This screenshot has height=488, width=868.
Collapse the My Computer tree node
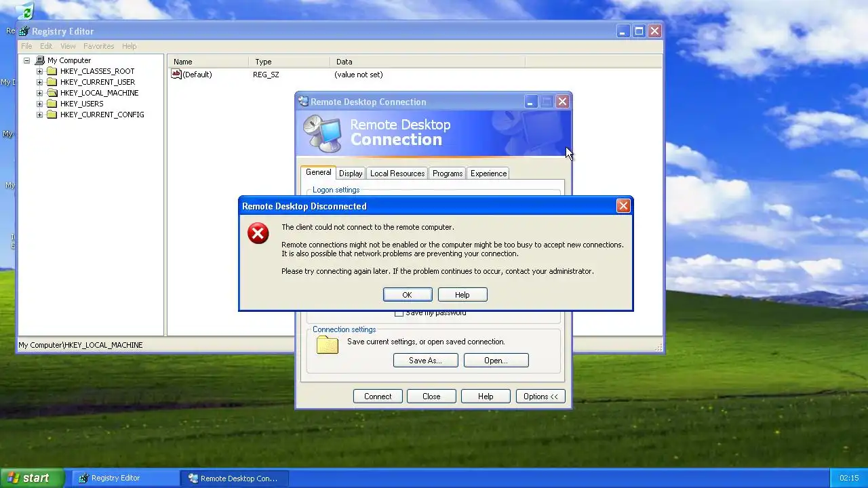click(x=26, y=60)
